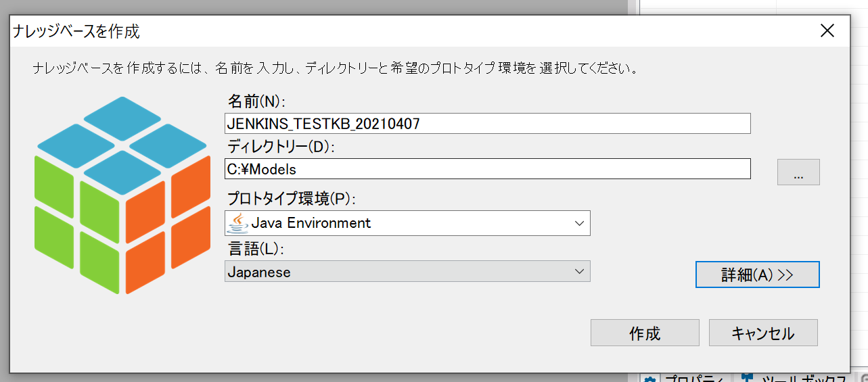Browse for a directory with the ... button
Viewport: 868px width, 382px height.
pyautogui.click(x=798, y=172)
